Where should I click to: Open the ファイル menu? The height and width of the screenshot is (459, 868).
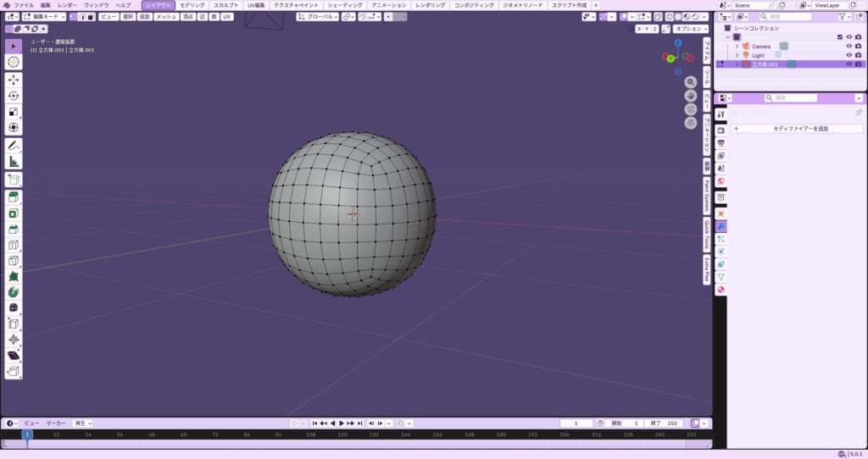(24, 5)
